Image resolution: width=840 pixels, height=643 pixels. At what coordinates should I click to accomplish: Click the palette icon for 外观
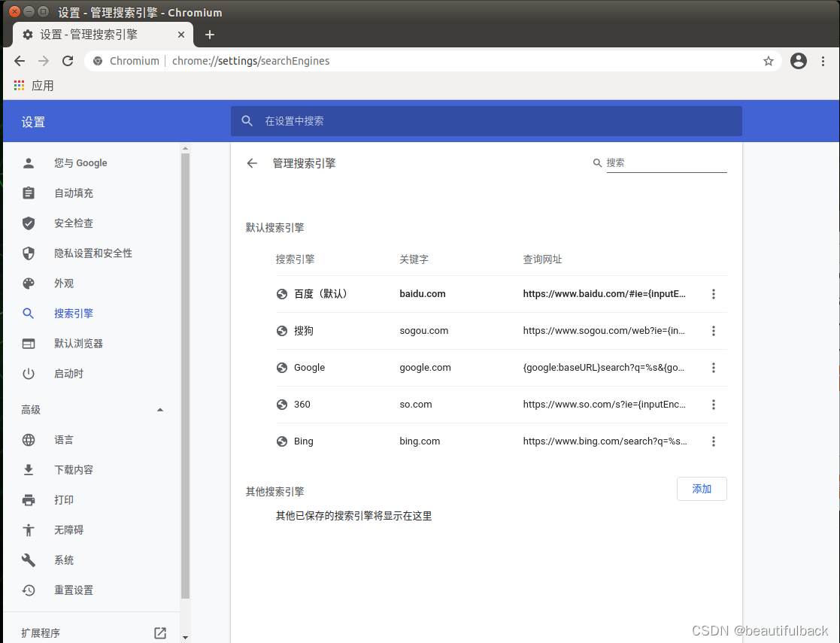(29, 284)
